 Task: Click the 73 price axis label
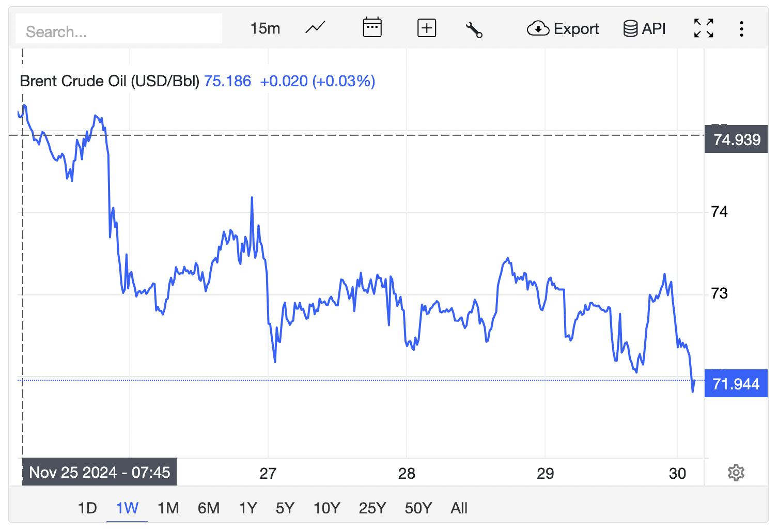pos(719,293)
